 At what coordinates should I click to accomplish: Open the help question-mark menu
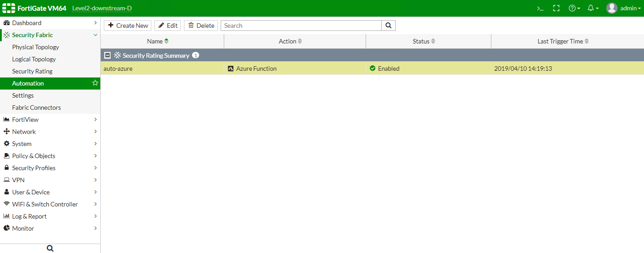pos(574,8)
